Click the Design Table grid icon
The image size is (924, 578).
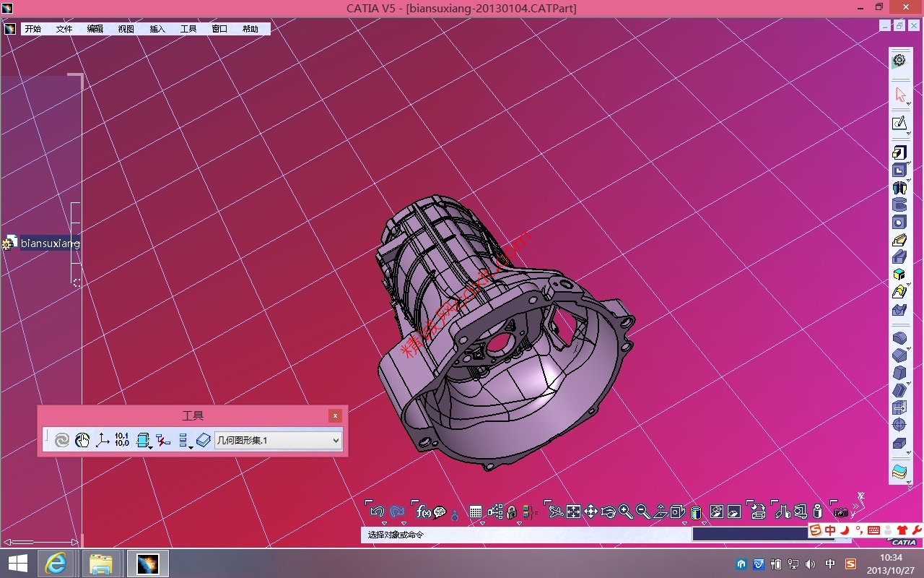[x=476, y=512]
